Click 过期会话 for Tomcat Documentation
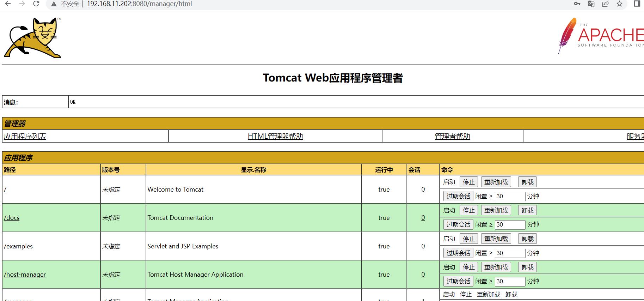Image resolution: width=644 pixels, height=301 pixels. [458, 224]
